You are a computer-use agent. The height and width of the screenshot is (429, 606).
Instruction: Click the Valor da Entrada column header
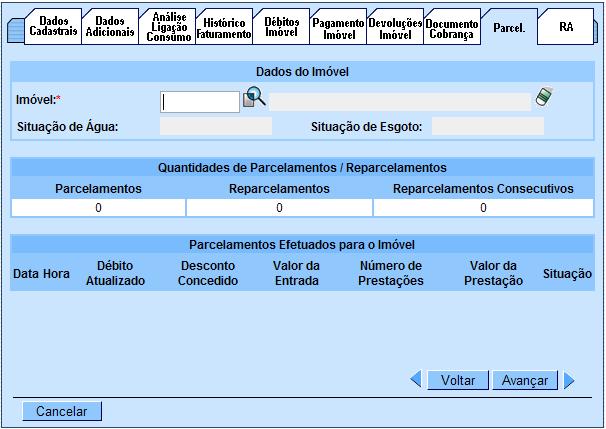pyautogui.click(x=296, y=273)
